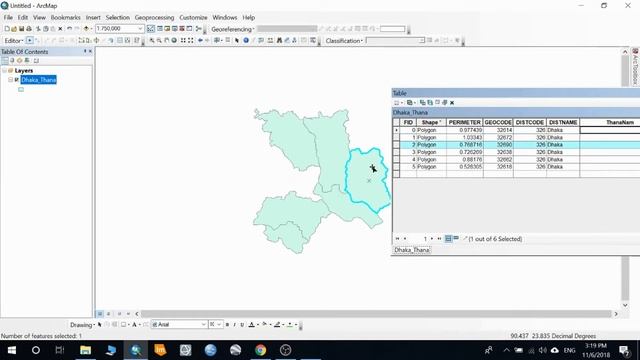Move to the last record in table

click(439, 238)
